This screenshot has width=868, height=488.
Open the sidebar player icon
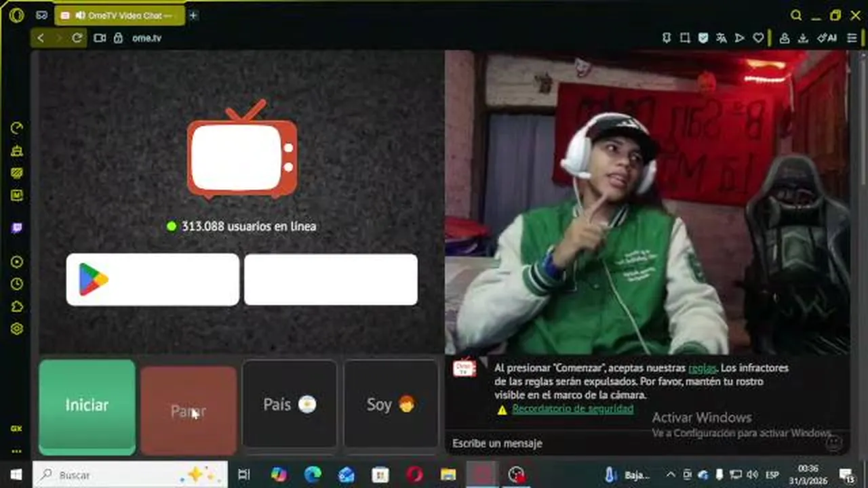[17, 262]
